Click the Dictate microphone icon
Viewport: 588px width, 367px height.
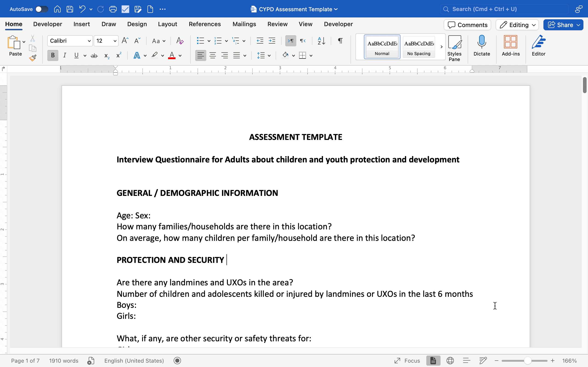(481, 46)
